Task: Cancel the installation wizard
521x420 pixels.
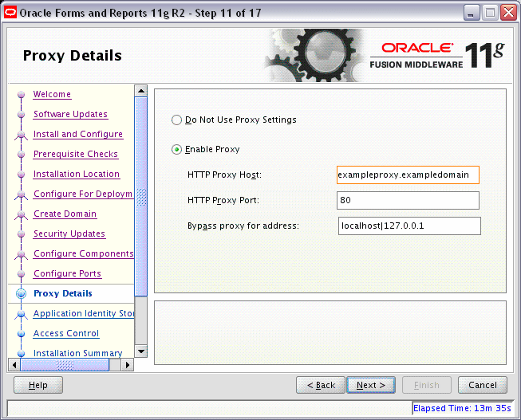Action: pos(483,385)
